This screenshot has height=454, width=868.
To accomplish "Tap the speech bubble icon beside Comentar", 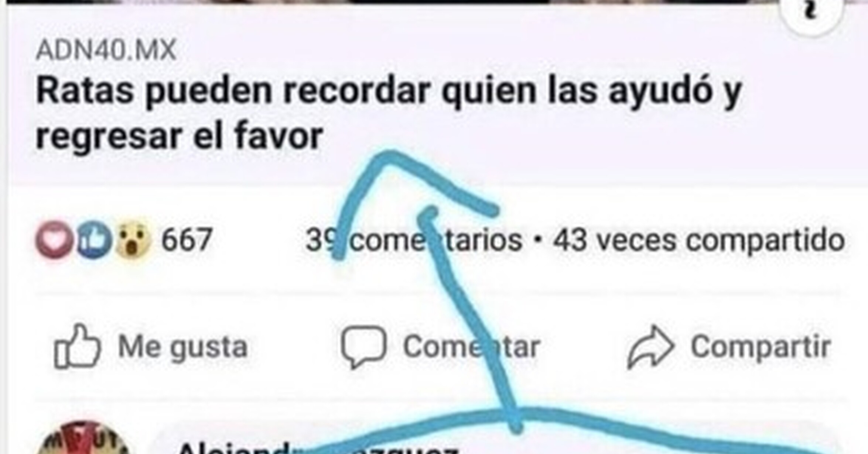I will [363, 346].
